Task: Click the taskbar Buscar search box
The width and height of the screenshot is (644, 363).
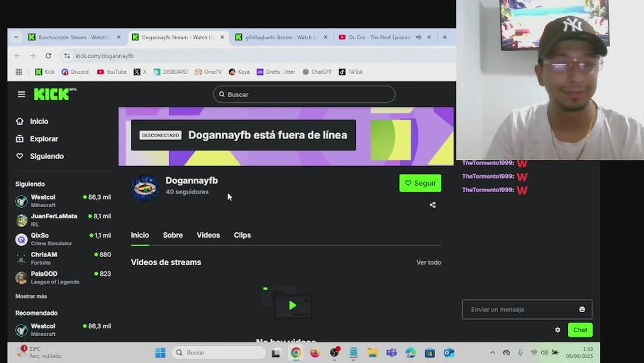Action: [x=218, y=353]
